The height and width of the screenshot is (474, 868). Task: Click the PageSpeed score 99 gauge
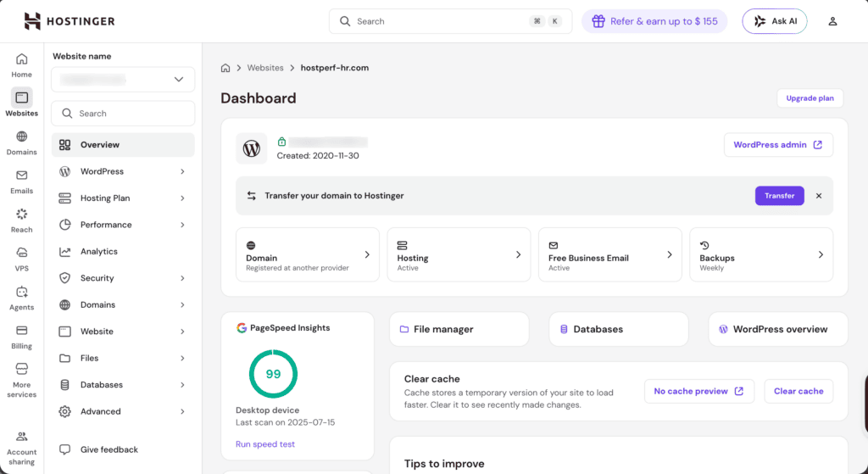273,374
